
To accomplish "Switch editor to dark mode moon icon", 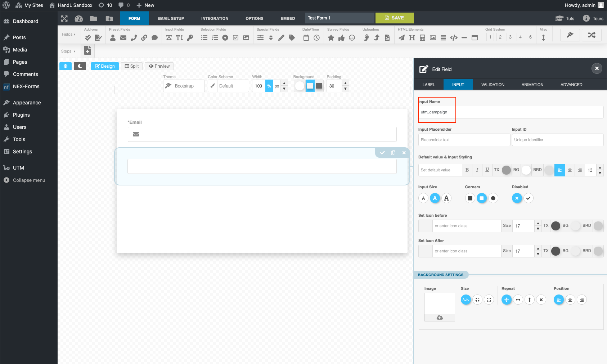I will pos(80,66).
